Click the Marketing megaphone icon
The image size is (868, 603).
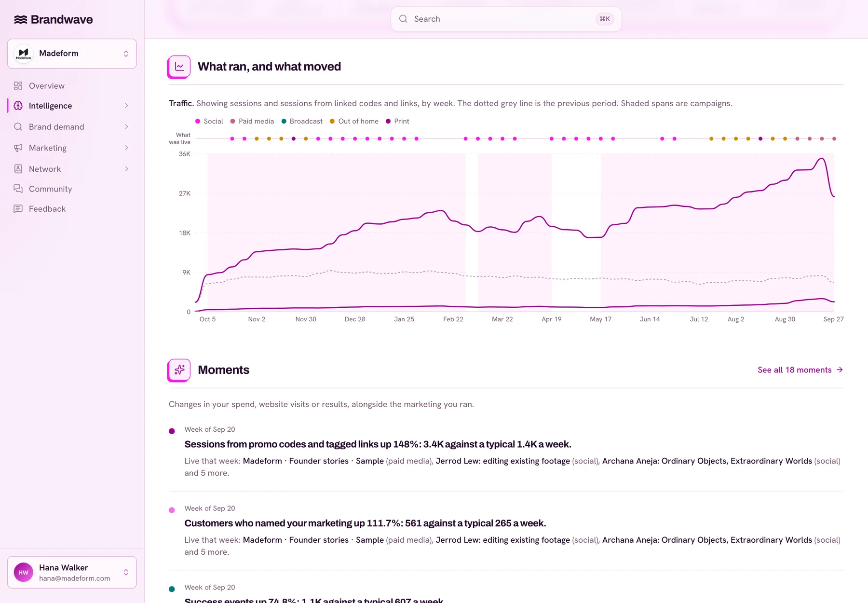pyautogui.click(x=18, y=148)
